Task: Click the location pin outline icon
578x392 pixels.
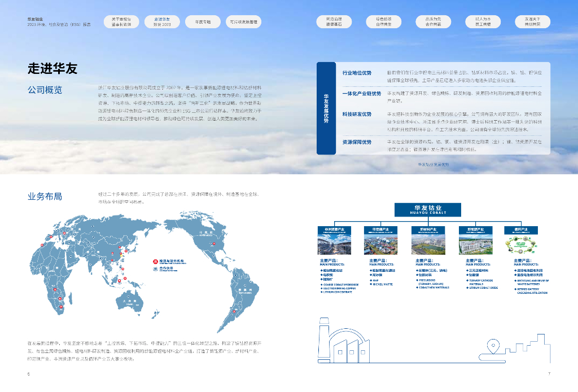Action: coord(493,346)
